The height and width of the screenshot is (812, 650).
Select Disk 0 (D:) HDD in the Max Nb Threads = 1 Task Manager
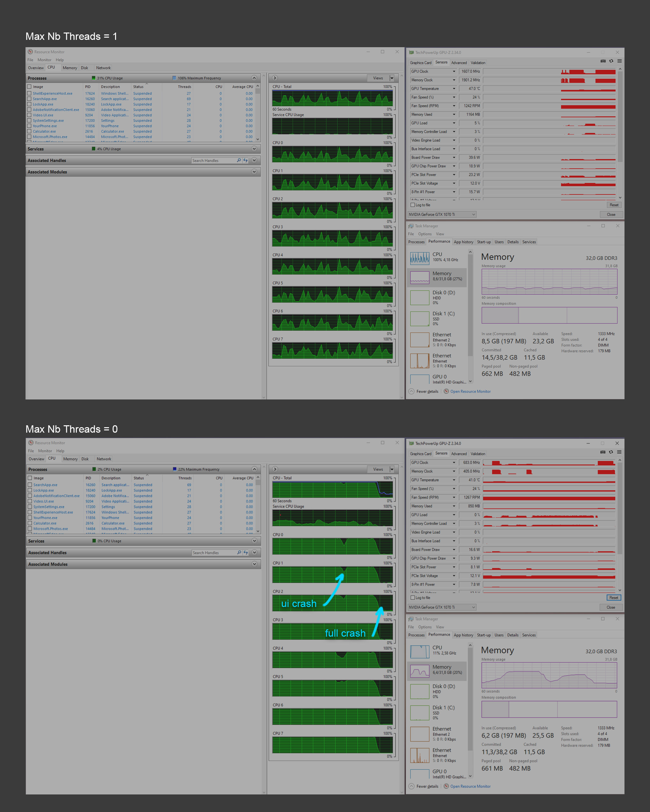(x=437, y=297)
